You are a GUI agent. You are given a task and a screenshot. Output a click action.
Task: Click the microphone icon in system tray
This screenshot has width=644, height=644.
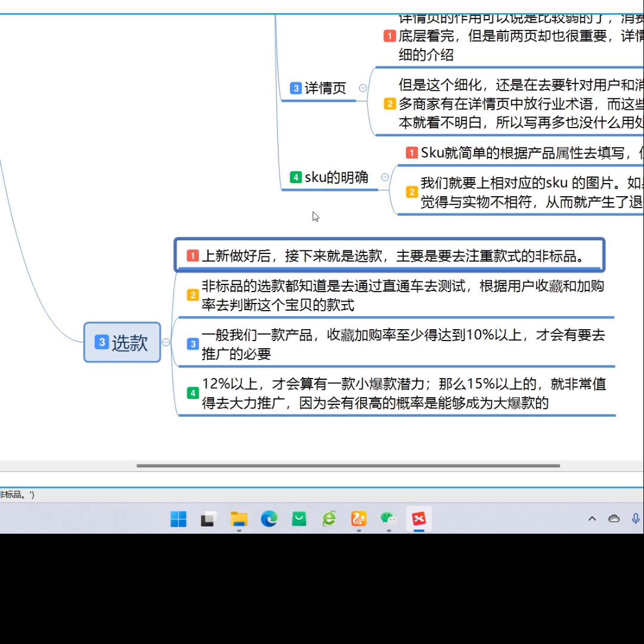click(635, 519)
